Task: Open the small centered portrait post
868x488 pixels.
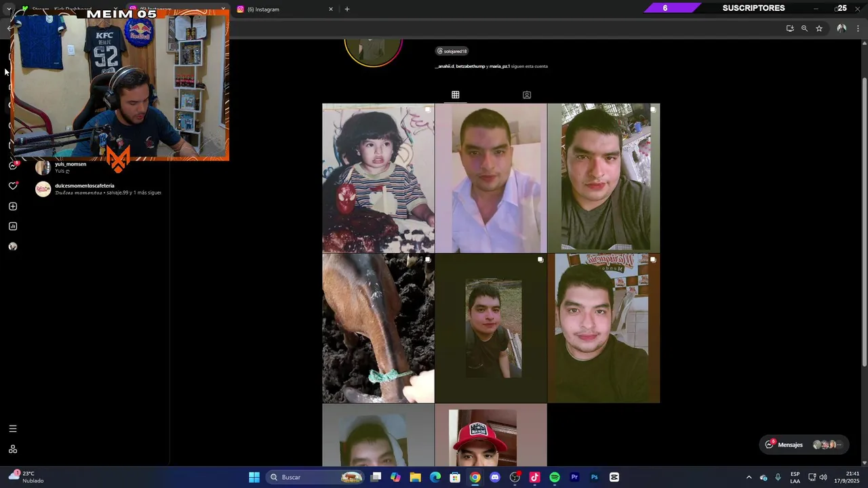Action: (x=491, y=329)
